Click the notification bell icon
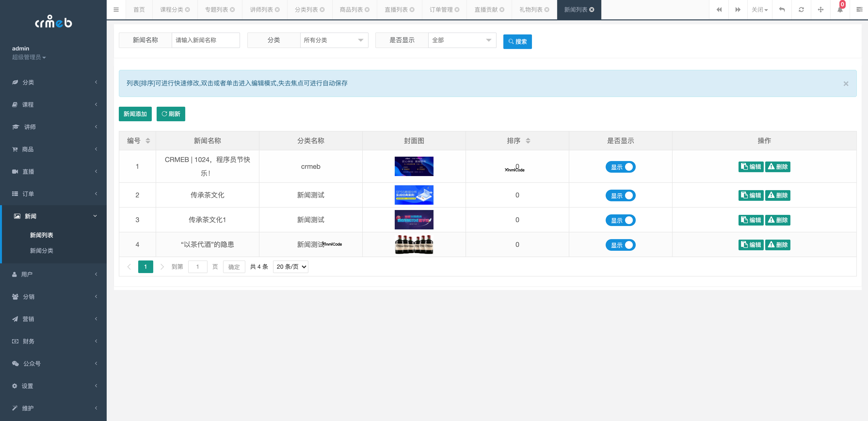 pyautogui.click(x=840, y=9)
